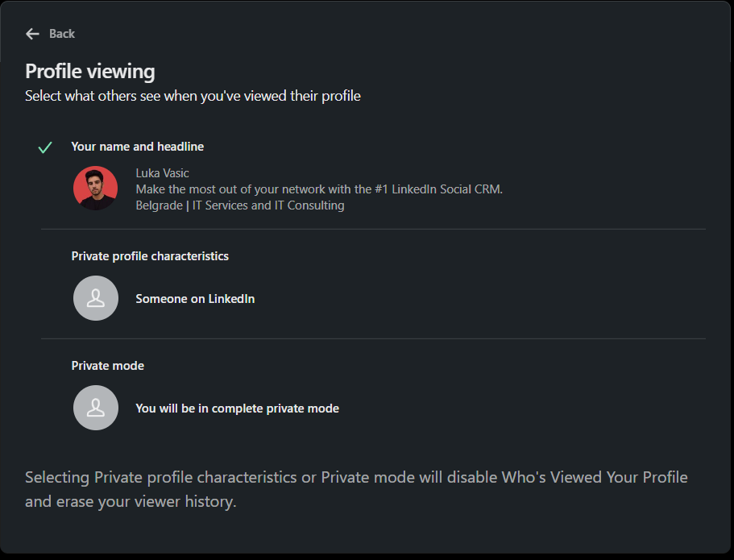Click the 'Back' text link
The height and width of the screenshot is (560, 734).
62,34
